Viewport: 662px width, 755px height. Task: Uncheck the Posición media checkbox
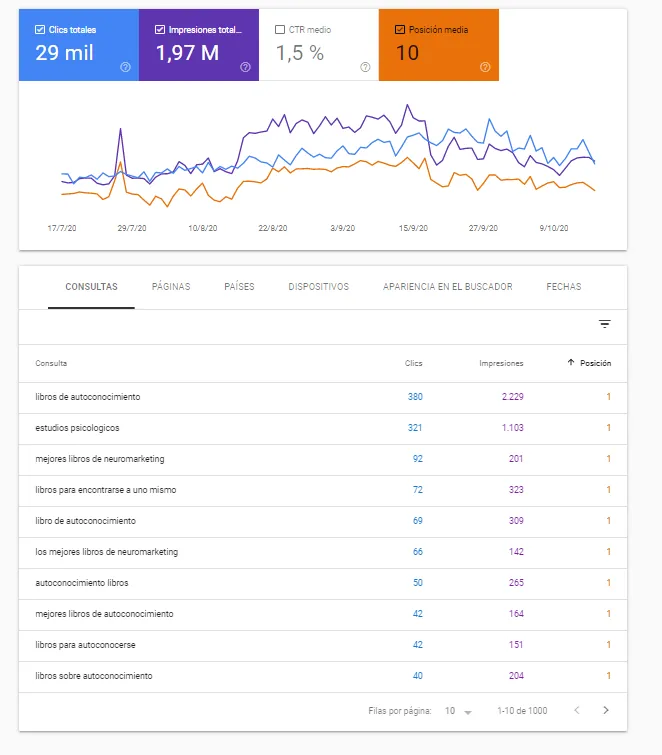(x=400, y=29)
